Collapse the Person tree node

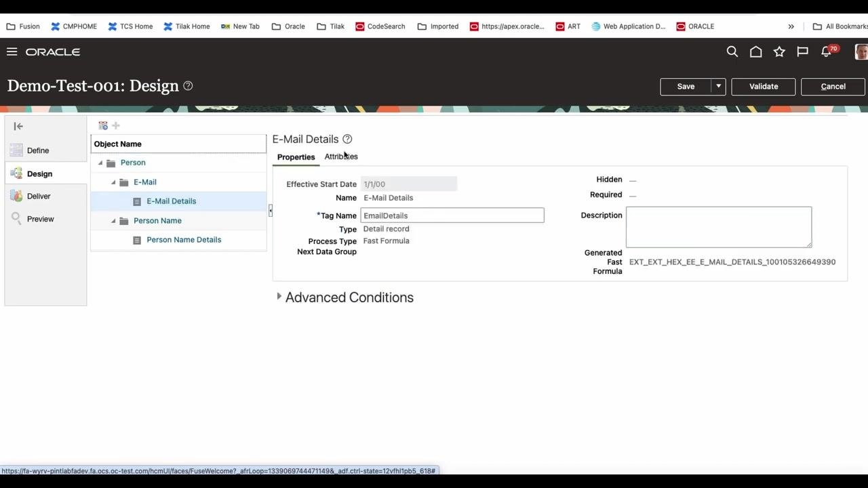point(100,163)
